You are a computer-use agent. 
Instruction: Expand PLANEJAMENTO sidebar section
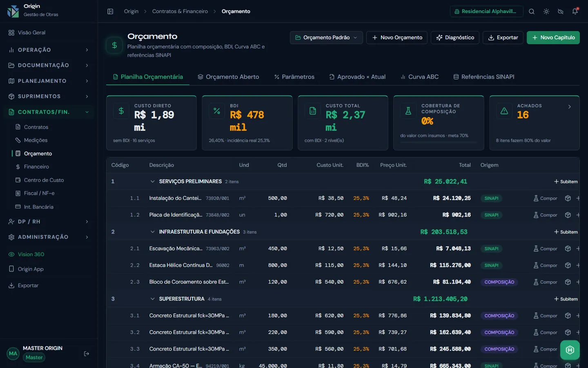[49, 81]
